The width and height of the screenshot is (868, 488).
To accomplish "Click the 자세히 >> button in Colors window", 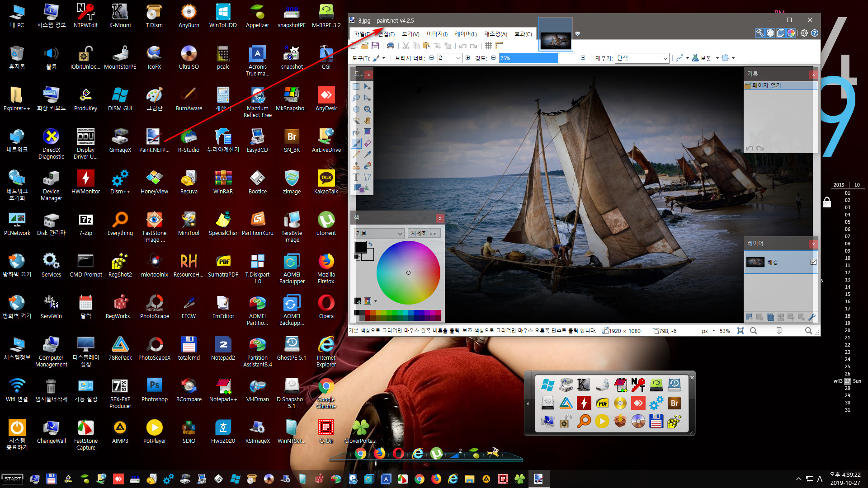I will (x=424, y=233).
